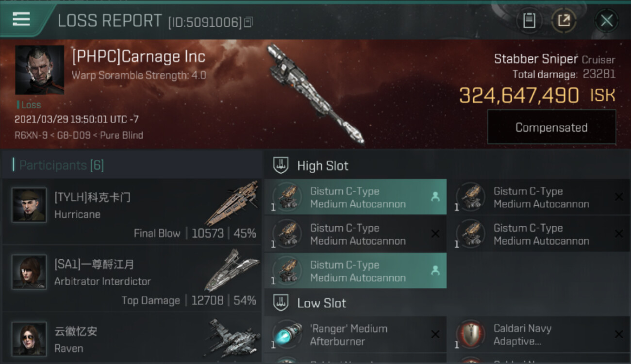This screenshot has width=631, height=364.
Task: Select the Raven participant row
Action: 132,338
